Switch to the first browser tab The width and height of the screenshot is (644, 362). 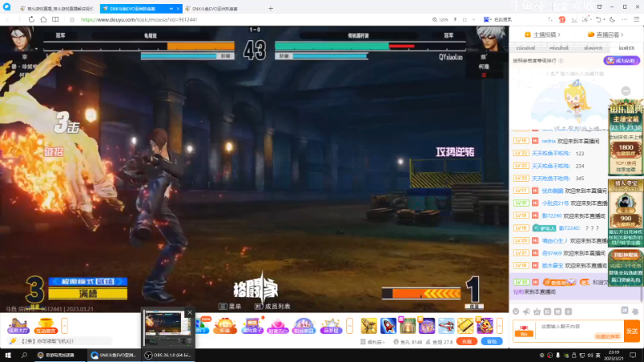click(56, 8)
